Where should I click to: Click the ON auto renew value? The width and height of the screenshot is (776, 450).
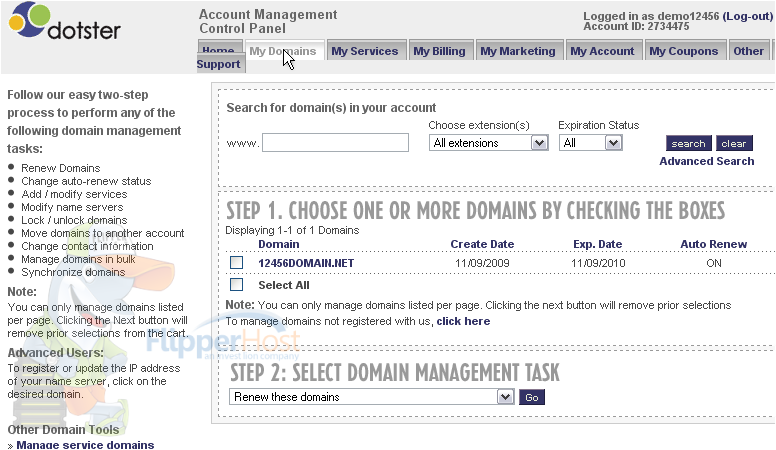pos(714,263)
